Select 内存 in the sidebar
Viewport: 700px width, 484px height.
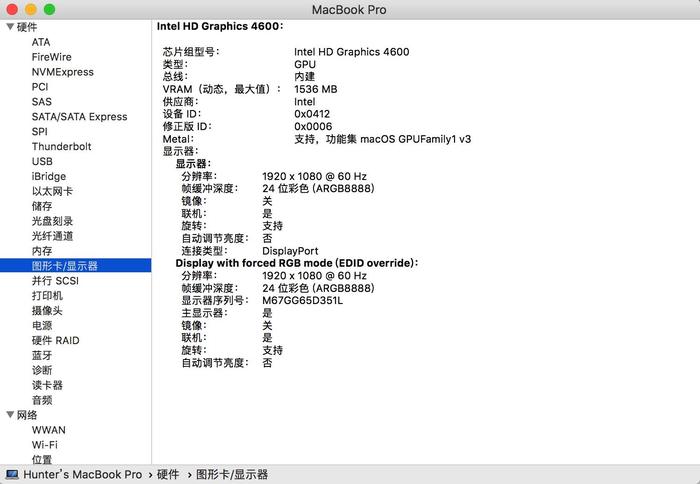42,251
